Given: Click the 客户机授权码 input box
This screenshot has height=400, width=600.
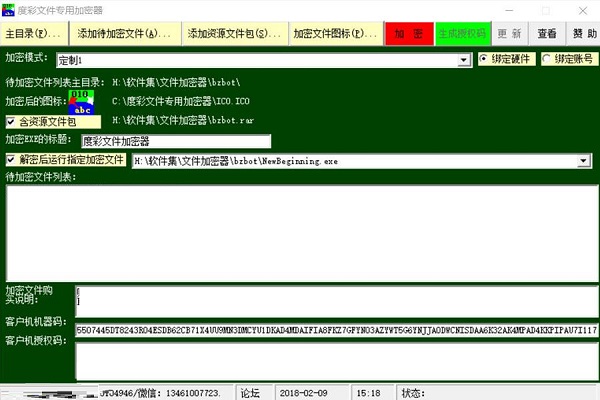Looking at the screenshot, I should [x=336, y=359].
